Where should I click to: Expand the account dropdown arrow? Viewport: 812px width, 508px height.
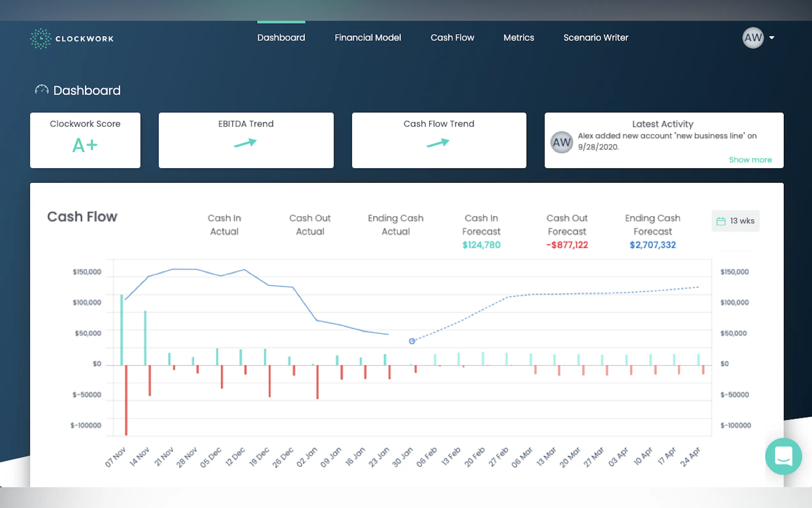[x=772, y=38]
